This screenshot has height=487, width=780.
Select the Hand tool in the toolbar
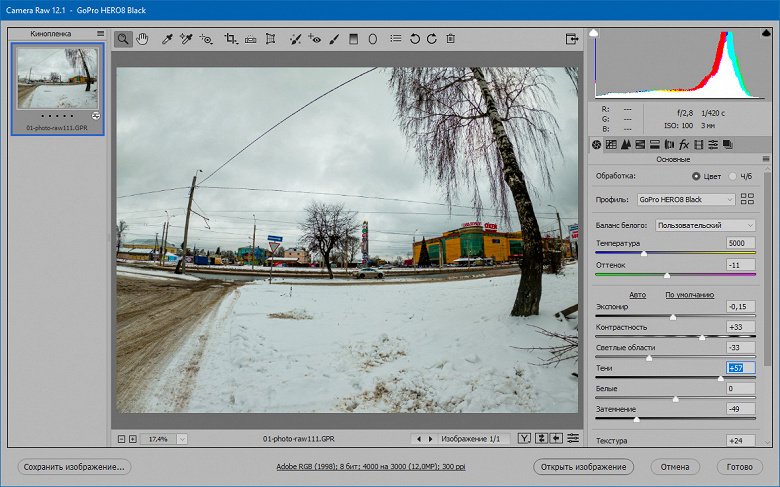click(142, 39)
